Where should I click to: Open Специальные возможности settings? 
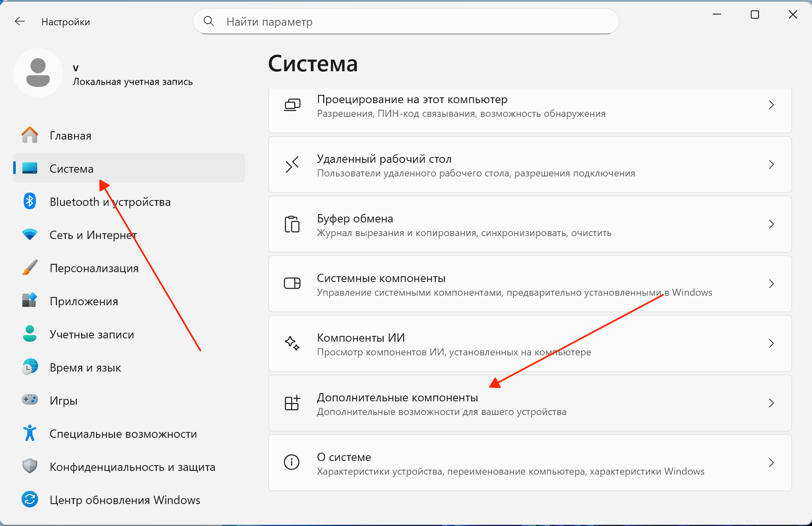point(129,433)
